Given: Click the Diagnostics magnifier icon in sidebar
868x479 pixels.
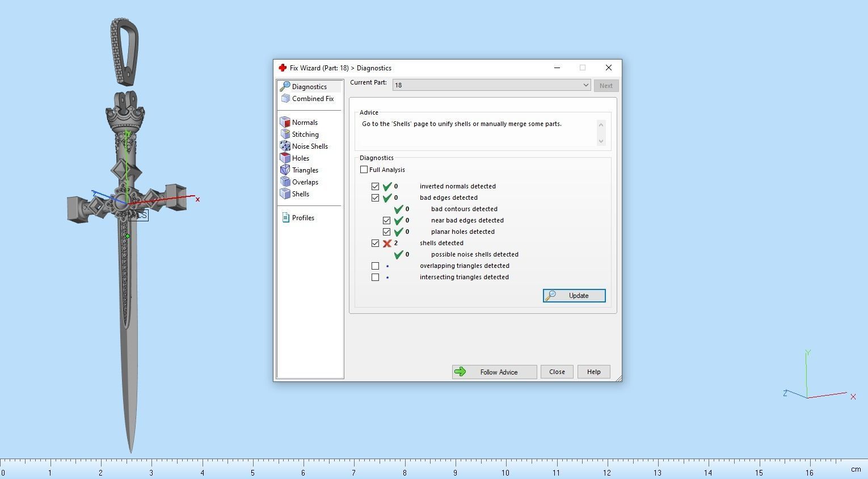Looking at the screenshot, I should coord(285,87).
